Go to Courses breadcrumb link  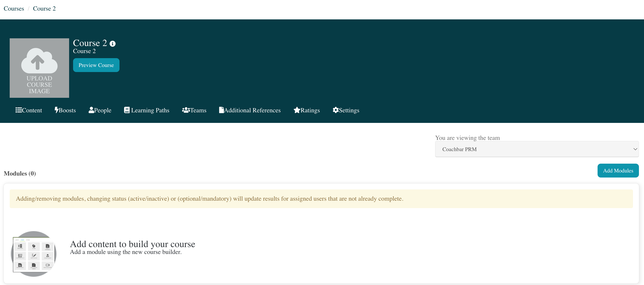14,9
